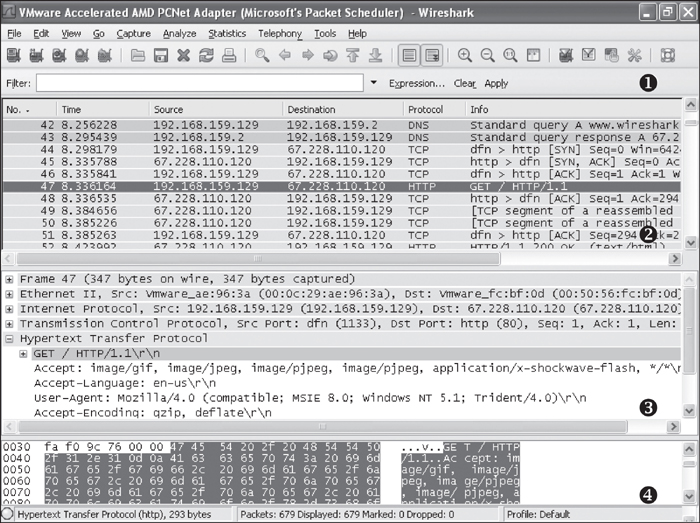Image resolution: width=700 pixels, height=523 pixels.
Task: Start a new live capture icon
Action: [x=59, y=56]
